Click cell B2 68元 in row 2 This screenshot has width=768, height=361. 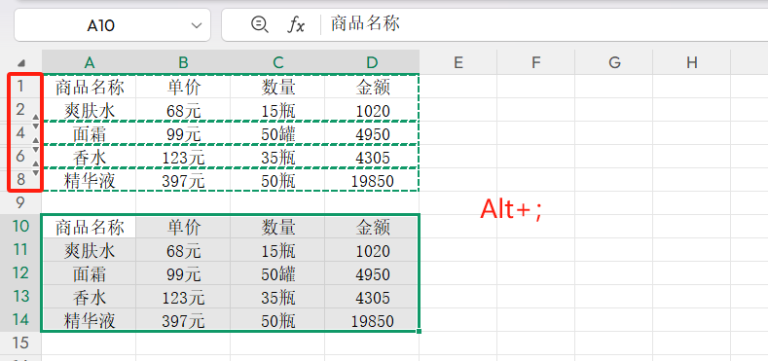coord(183,110)
